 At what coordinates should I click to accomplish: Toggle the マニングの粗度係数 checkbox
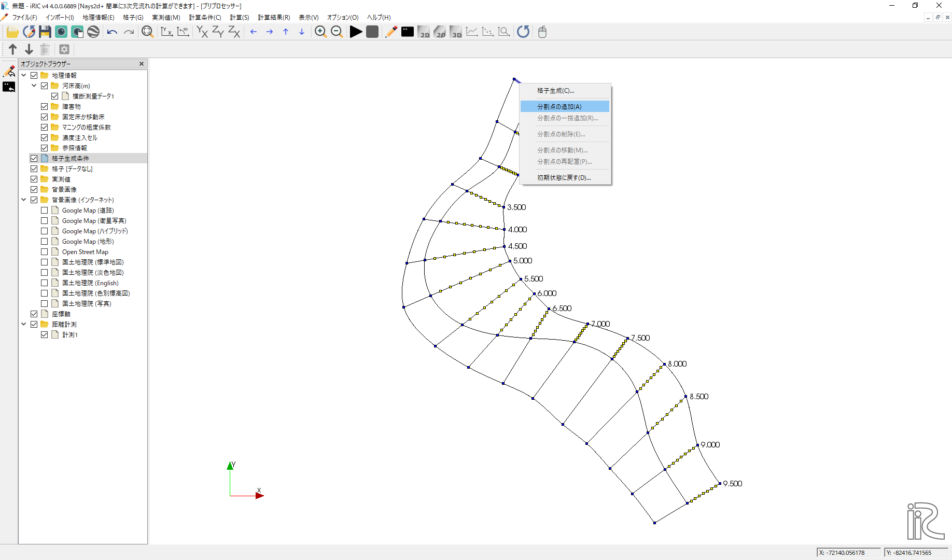click(x=45, y=128)
